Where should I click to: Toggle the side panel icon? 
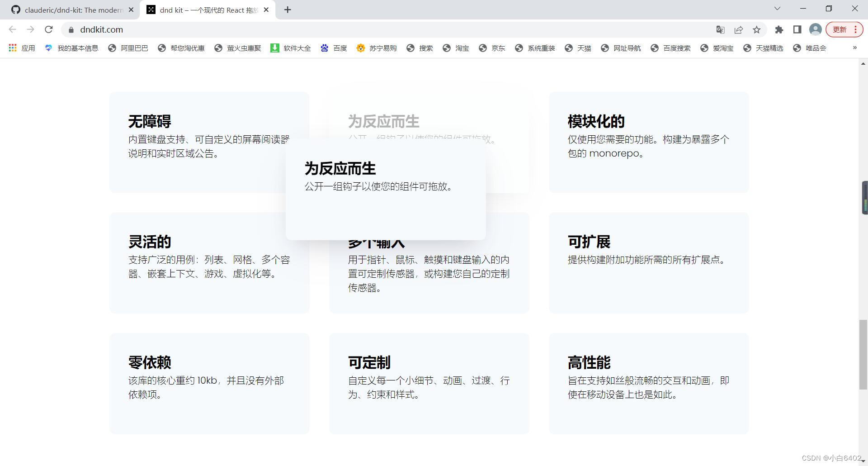[x=797, y=30]
